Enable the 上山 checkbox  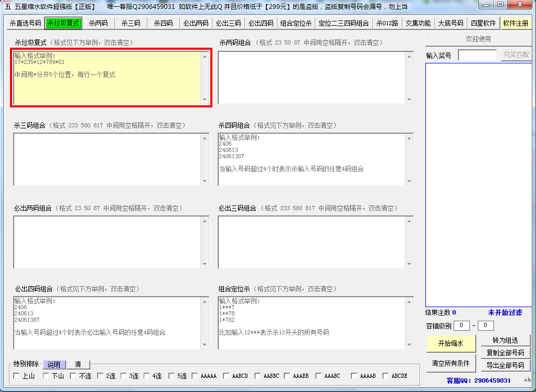pyautogui.click(x=16, y=376)
